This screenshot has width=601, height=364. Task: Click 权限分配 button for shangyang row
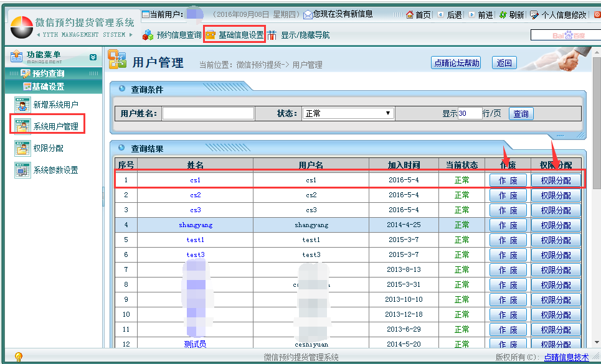[x=556, y=225]
